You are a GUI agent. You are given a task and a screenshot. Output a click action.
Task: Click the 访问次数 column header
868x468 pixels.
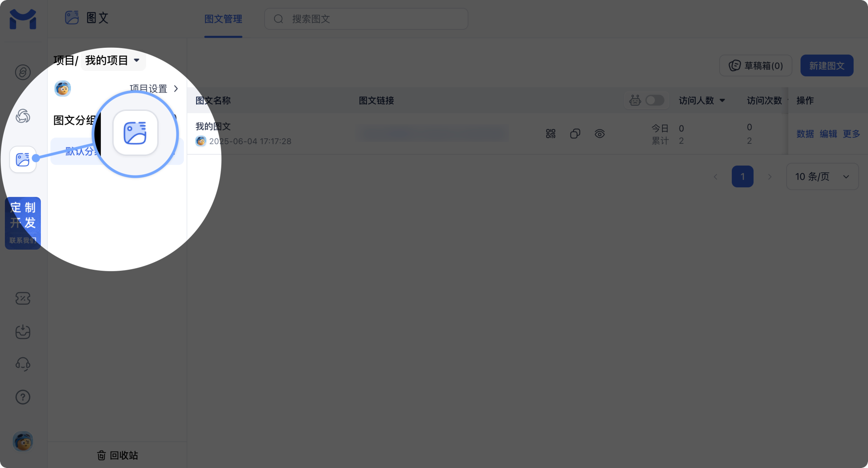click(x=764, y=100)
